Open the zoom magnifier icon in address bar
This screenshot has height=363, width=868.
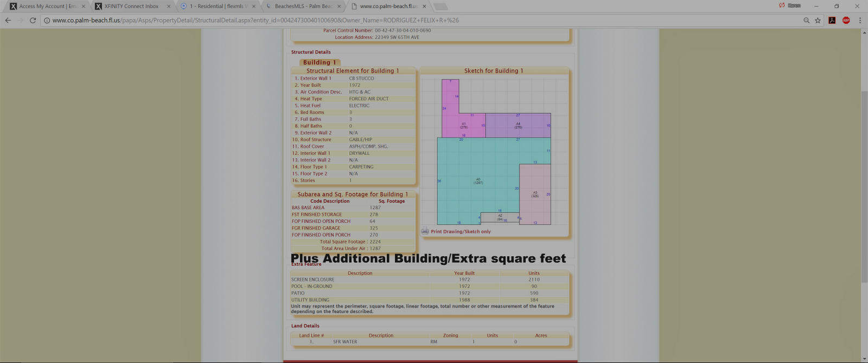coord(806,21)
